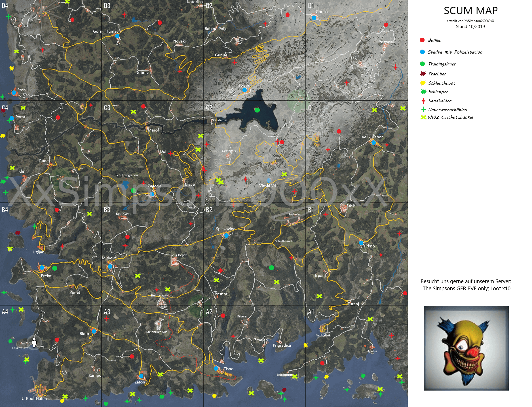Image resolution: width=532 pixels, height=407 pixels.
Task: Open the clown logo image
Action: click(x=466, y=348)
